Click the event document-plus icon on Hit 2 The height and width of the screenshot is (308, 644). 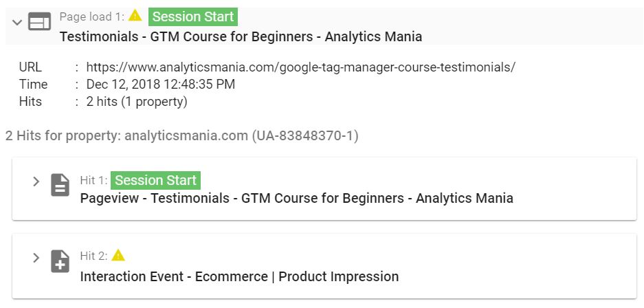click(x=60, y=261)
